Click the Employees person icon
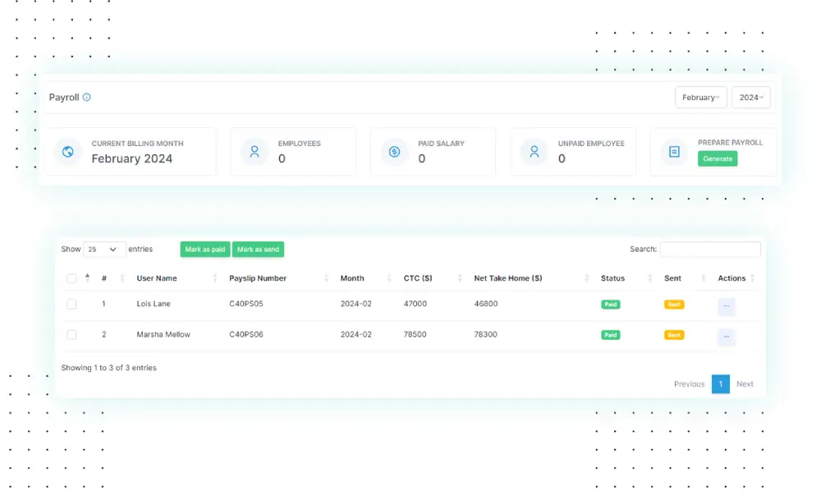 [255, 152]
